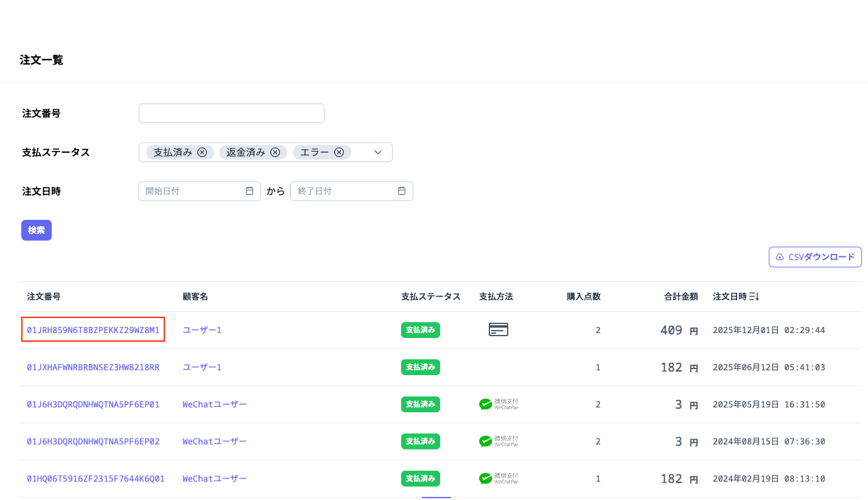Screen dimensions: 868x500
Task: Expand the 支払ステータス dropdown chevron
Action: [378, 152]
